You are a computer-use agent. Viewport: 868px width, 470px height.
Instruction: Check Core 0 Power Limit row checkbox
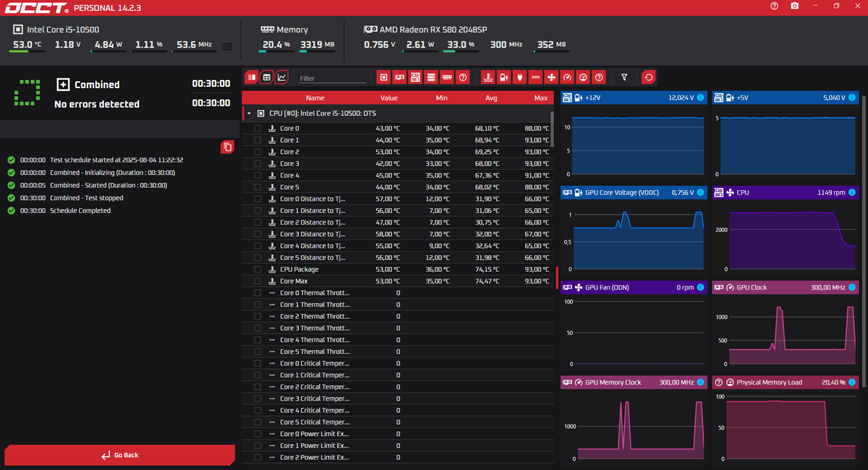258,434
